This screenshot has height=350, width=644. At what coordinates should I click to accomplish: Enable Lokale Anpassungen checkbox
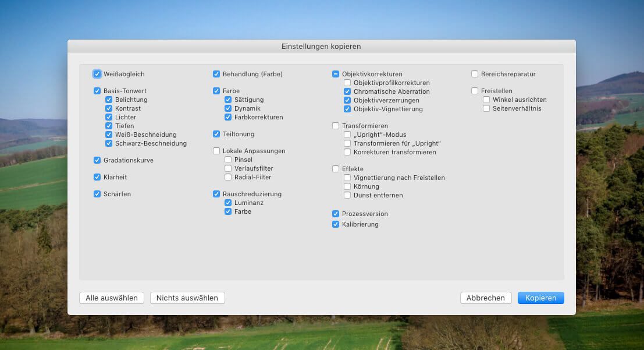pos(216,151)
